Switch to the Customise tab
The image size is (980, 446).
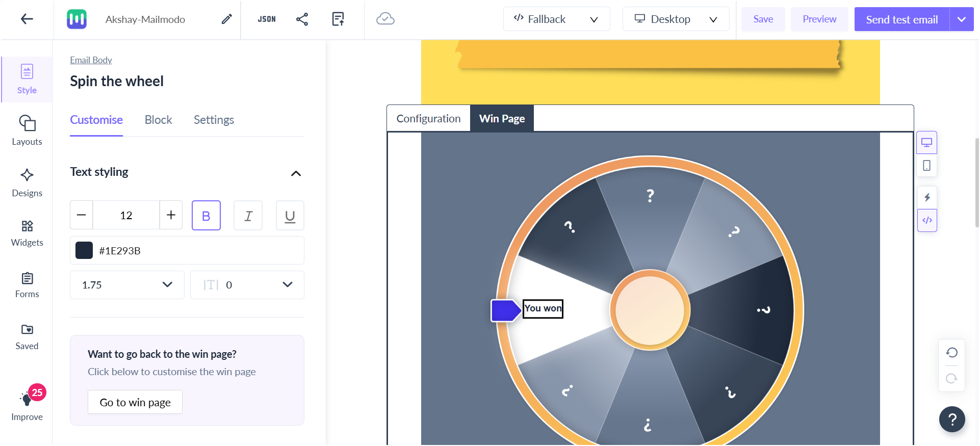point(96,120)
